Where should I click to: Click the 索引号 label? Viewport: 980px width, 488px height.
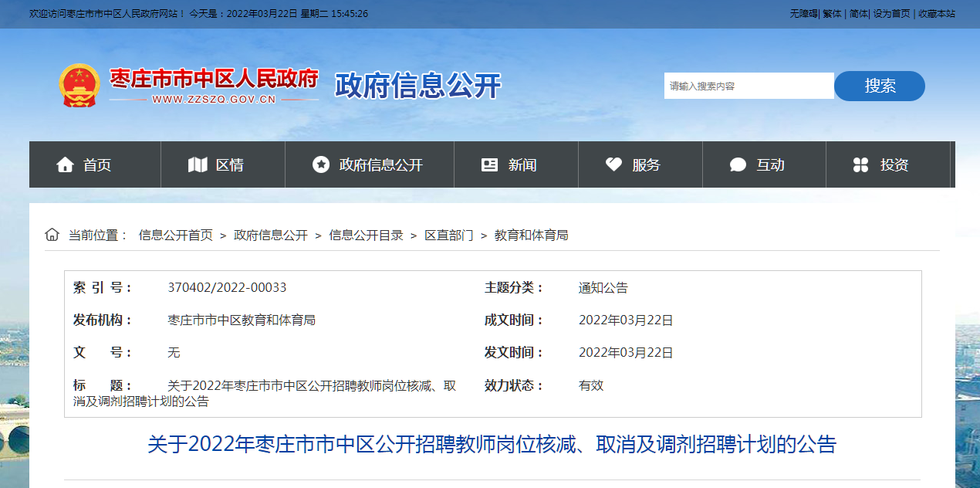[x=103, y=287]
